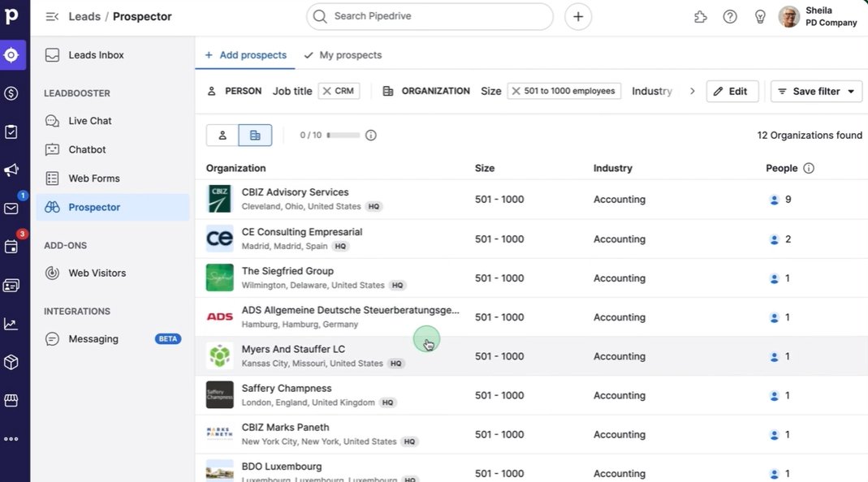Open CE Consulting Empresarial row
This screenshot has height=482, width=868.
pyautogui.click(x=531, y=239)
